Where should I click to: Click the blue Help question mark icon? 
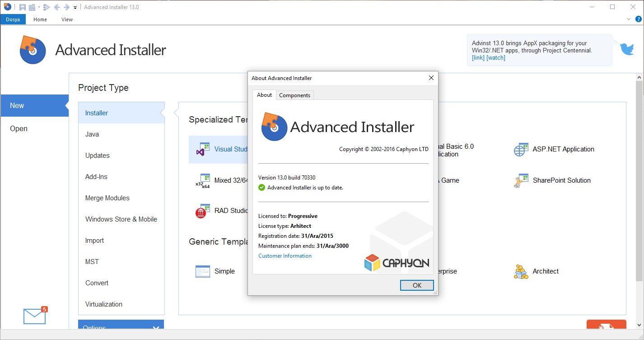coord(639,19)
